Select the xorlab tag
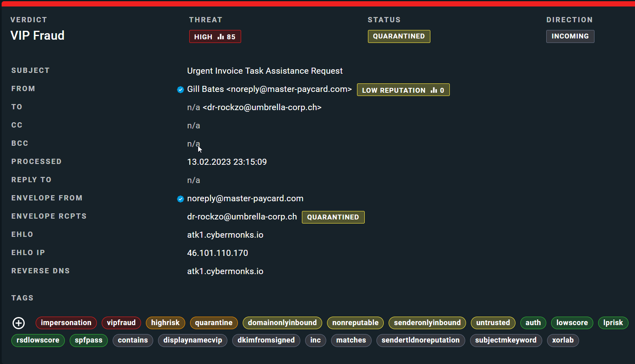Viewport: 635px width, 364px height. [563, 340]
